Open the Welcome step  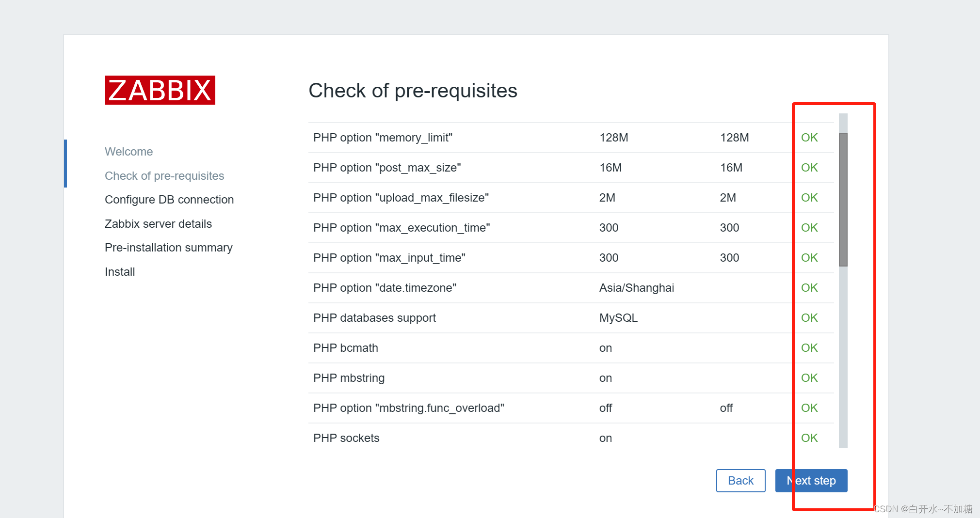tap(129, 152)
